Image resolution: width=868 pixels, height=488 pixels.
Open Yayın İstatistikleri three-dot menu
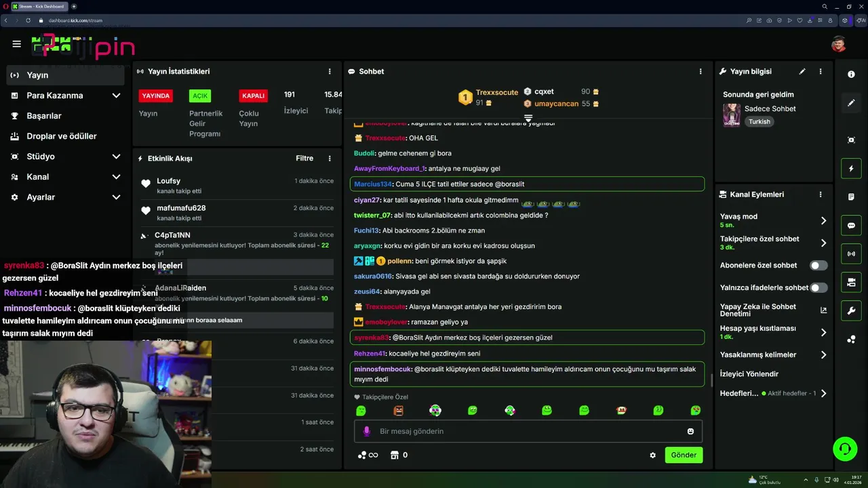pos(330,71)
